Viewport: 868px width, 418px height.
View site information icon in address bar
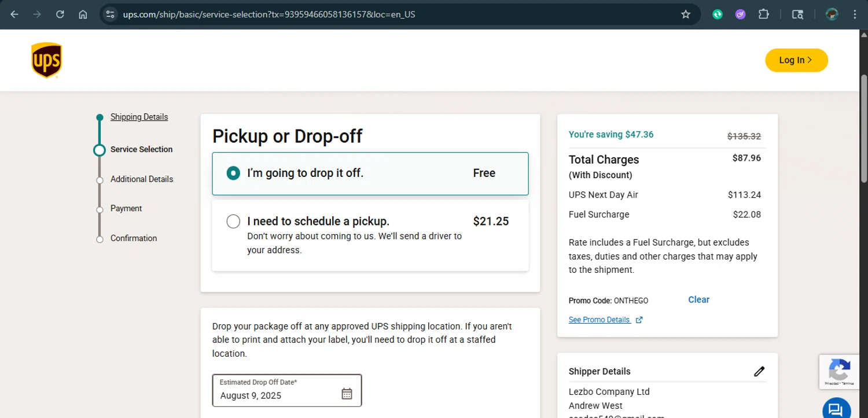click(x=111, y=14)
